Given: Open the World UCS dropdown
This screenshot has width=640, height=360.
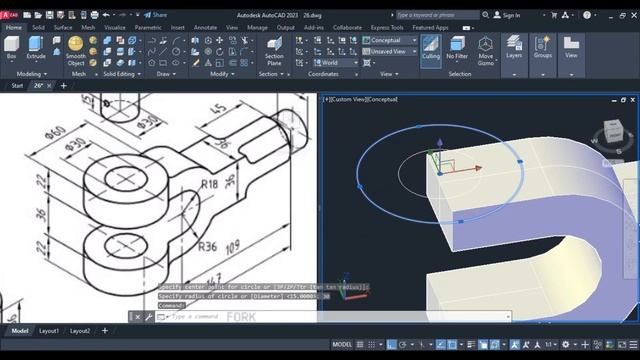Looking at the screenshot, I should pos(336,63).
